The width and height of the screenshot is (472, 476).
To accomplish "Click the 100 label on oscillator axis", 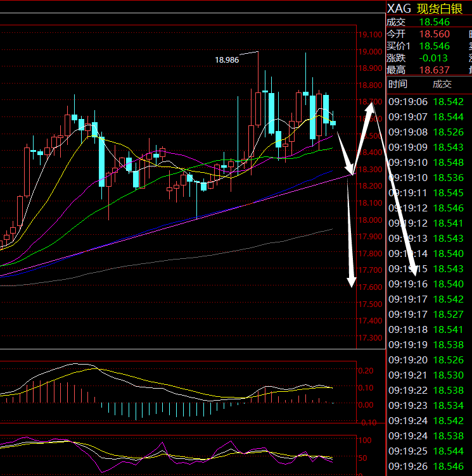I will [365, 441].
